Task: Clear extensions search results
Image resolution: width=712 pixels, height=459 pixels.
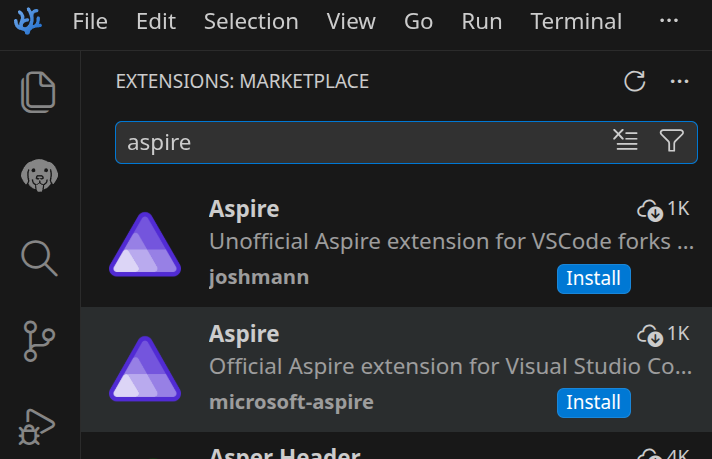Action: (x=625, y=140)
